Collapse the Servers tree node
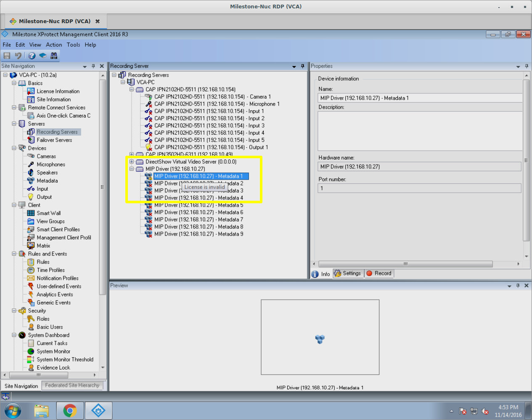Image resolution: width=532 pixels, height=420 pixels. click(x=14, y=124)
